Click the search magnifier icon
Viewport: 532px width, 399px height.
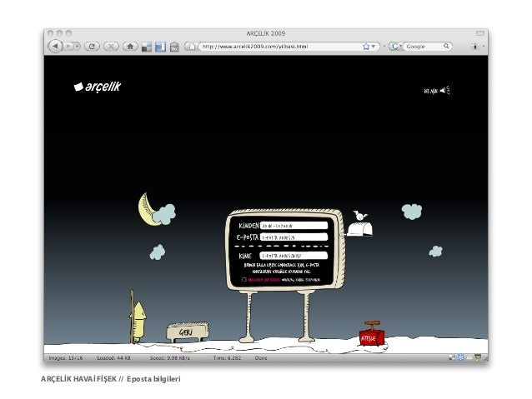click(x=446, y=46)
